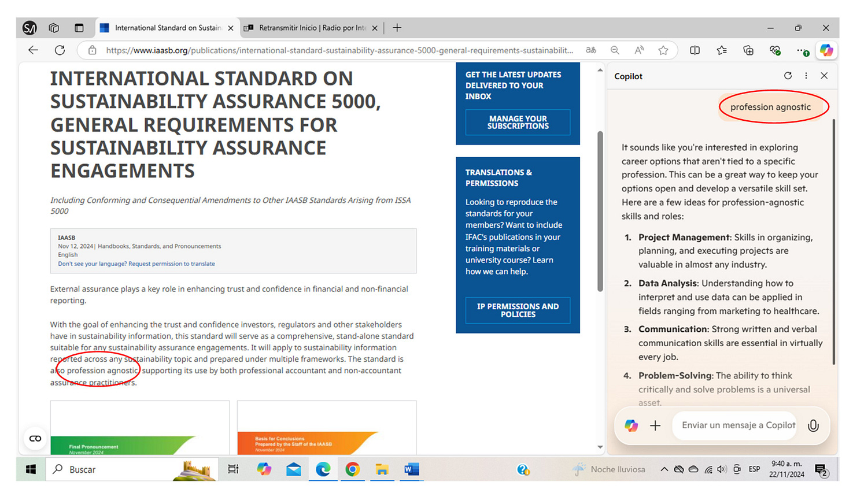Screen dimensions: 842x504
Task: Add attachment with plus icon in Copilot
Action: 655,426
